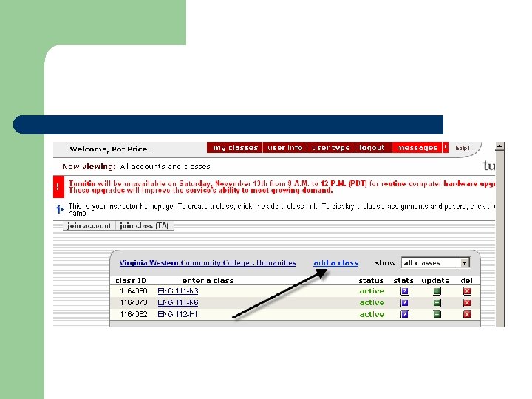Expand the show all classes dropdown
The image size is (532, 399).
[465, 262]
